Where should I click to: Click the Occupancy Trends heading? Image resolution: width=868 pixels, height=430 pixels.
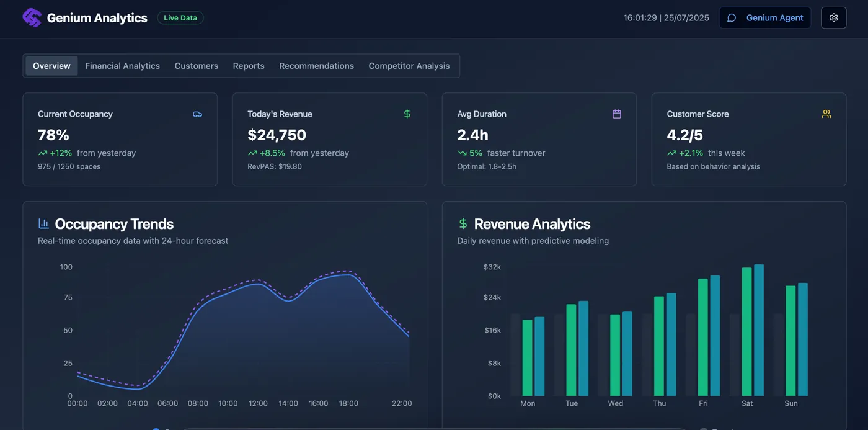[x=114, y=224]
